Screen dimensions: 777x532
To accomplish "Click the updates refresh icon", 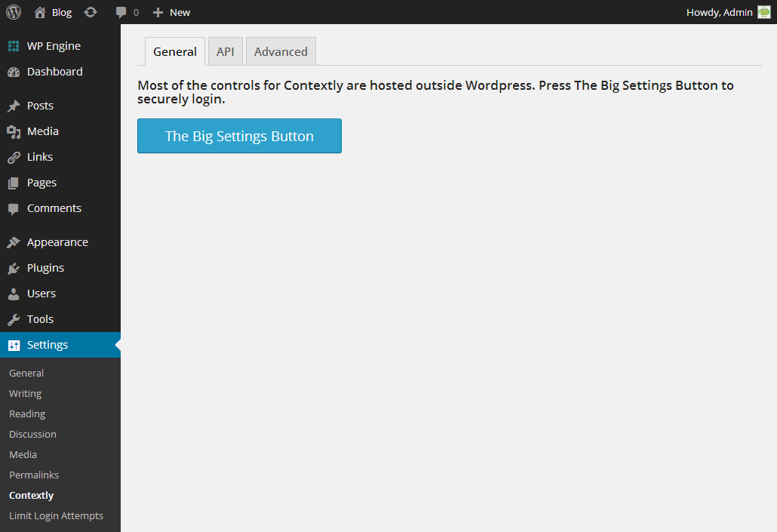I will click(91, 12).
